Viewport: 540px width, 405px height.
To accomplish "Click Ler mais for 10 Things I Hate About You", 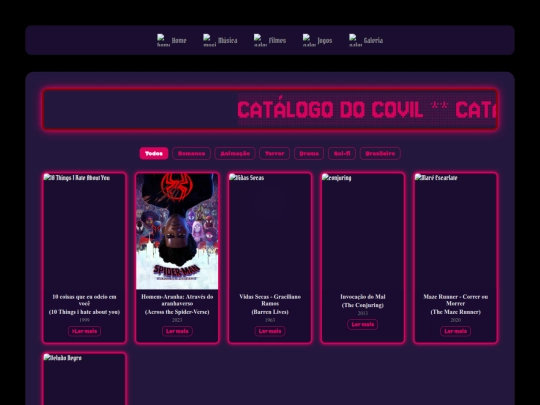I will [84, 331].
